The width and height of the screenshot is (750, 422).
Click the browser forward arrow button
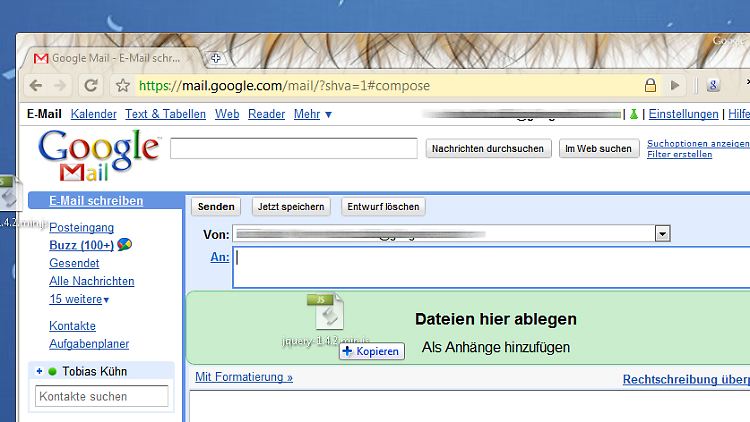(62, 86)
